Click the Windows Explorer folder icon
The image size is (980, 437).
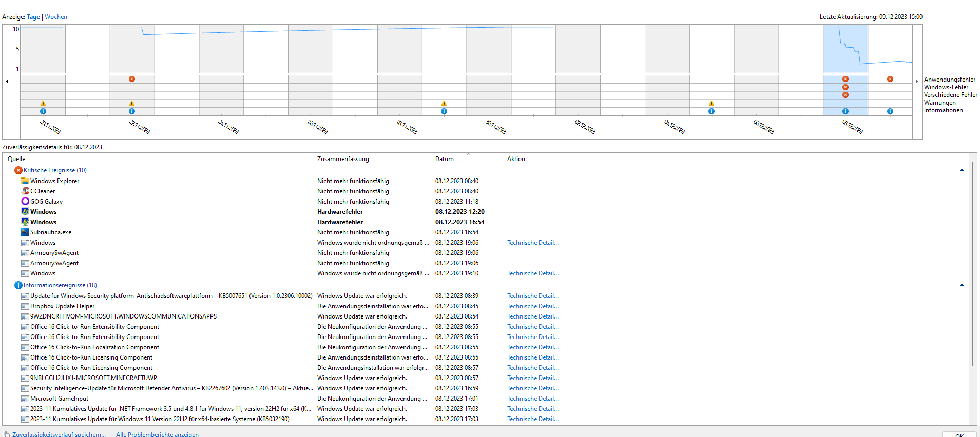click(25, 181)
